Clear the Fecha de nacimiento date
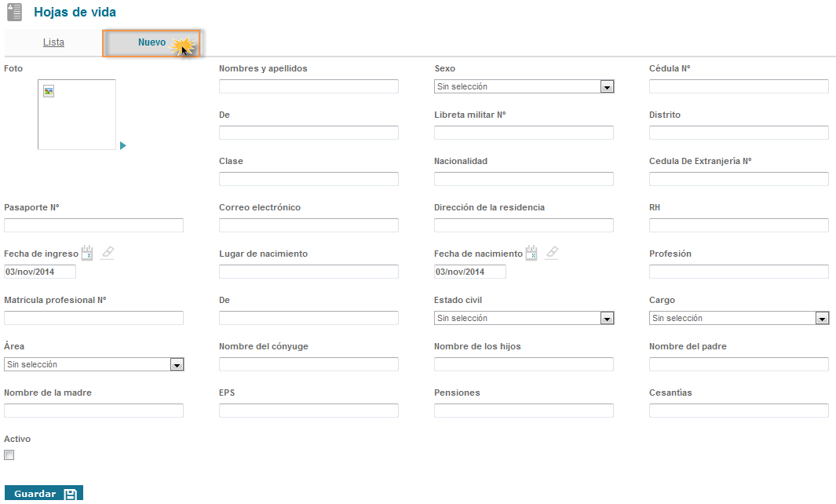Screen dimensions: 836x504 click(552, 253)
